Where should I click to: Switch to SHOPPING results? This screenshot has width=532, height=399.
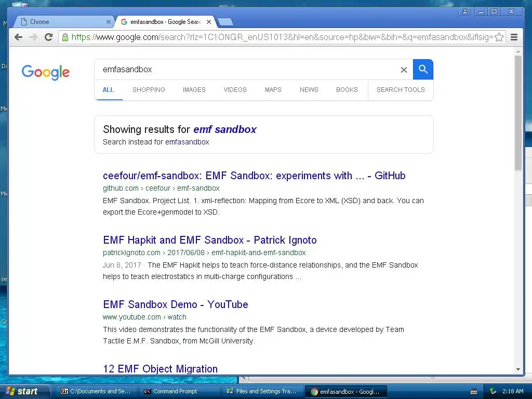tap(149, 90)
